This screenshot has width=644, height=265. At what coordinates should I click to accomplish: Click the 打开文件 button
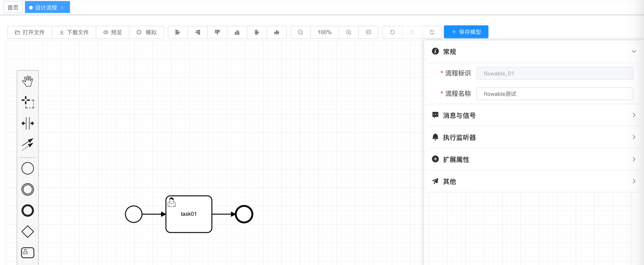30,32
